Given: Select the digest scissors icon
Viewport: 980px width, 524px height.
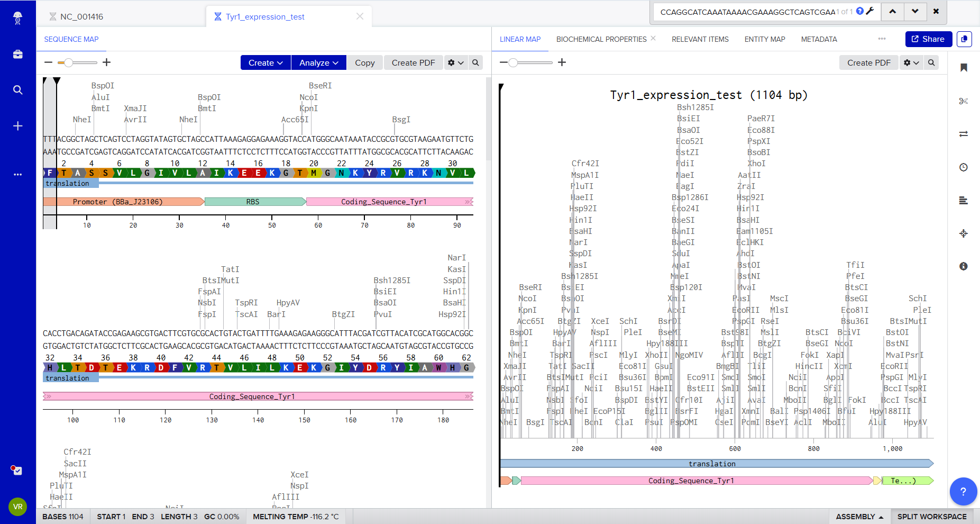Looking at the screenshot, I should pyautogui.click(x=964, y=101).
